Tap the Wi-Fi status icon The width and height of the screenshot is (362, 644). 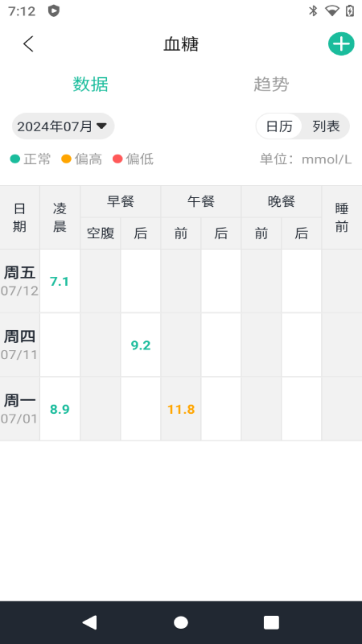(x=332, y=11)
